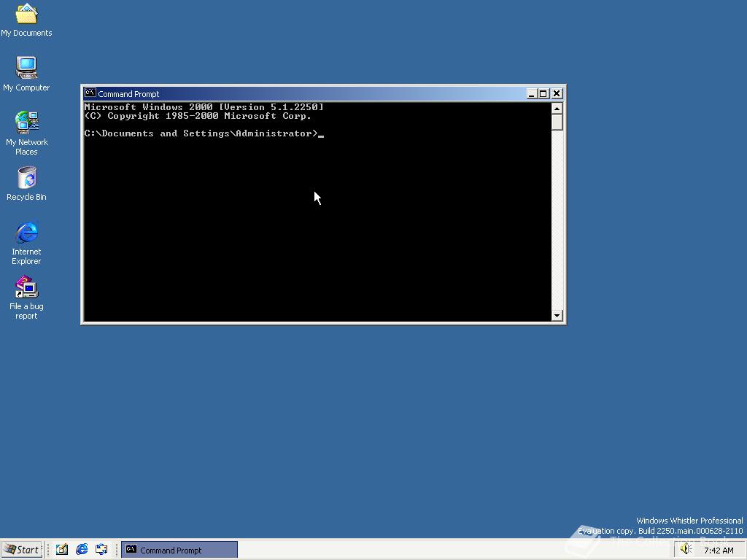Click the 7:42 AM clock
Screen dimensions: 747x560
(719, 551)
